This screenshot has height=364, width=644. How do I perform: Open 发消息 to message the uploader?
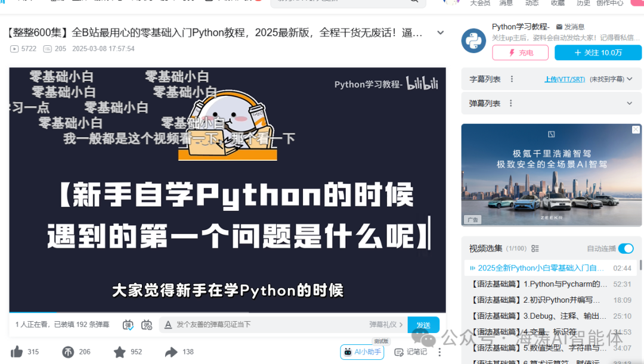pos(570,27)
